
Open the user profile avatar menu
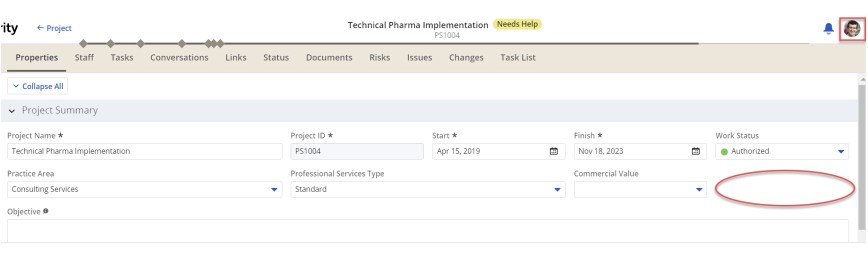852,28
